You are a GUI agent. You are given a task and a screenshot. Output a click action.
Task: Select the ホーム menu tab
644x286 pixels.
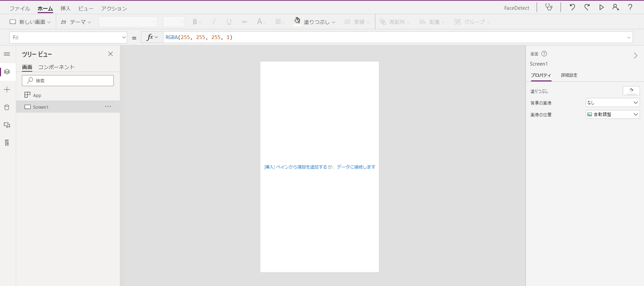(45, 8)
